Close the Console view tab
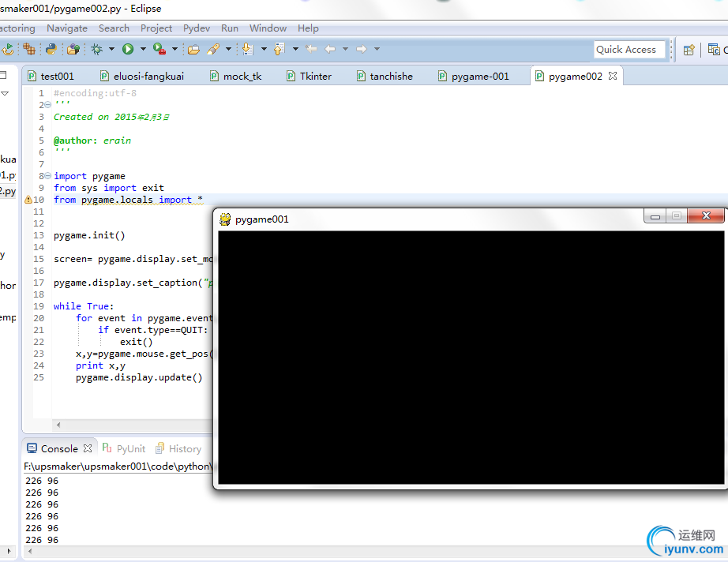Screen dimensions: 728x562 click(88, 448)
